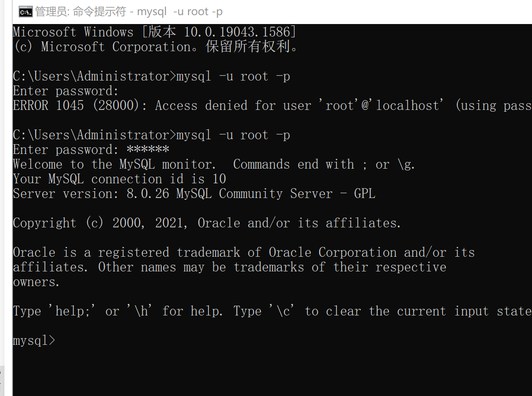Click the mysql> prompt at the bottom
This screenshot has height=396, width=532.
[x=34, y=341]
